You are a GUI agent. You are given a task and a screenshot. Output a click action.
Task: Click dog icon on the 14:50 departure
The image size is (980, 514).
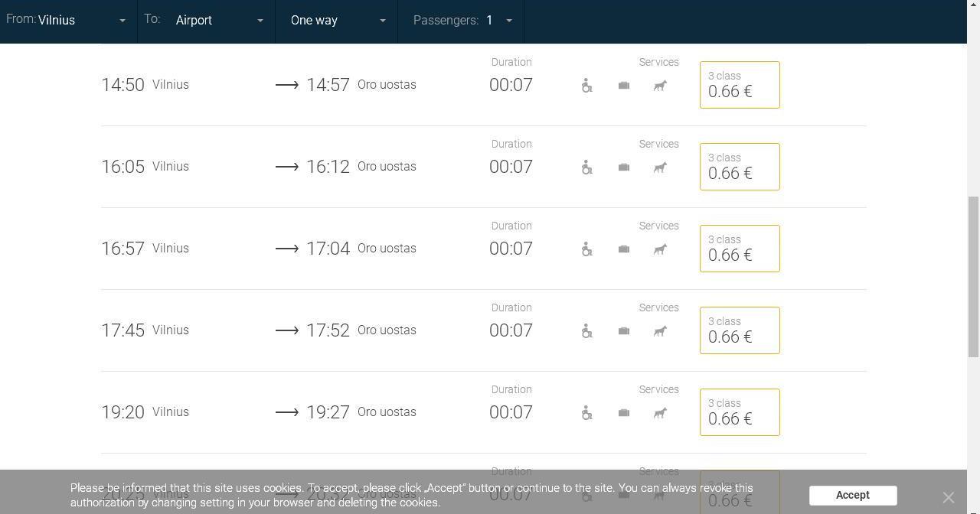tap(660, 86)
